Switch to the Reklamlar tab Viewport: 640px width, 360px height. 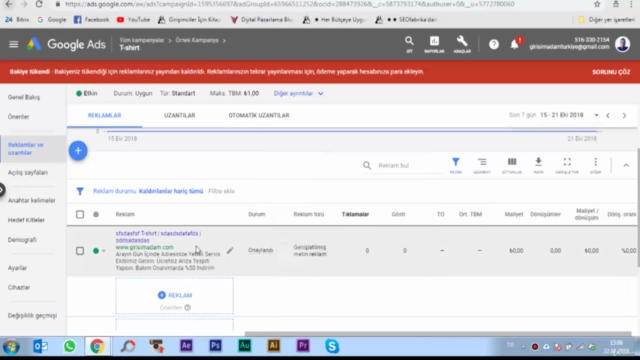(x=104, y=116)
